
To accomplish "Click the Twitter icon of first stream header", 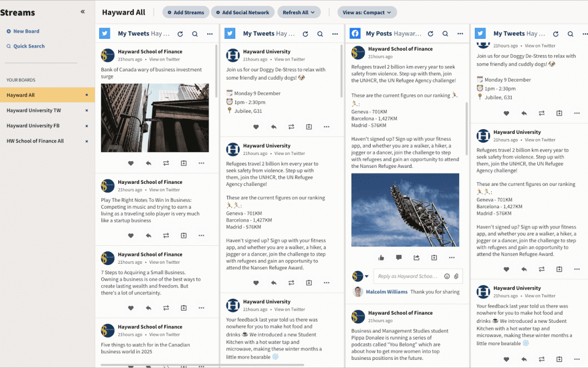I will tap(105, 33).
